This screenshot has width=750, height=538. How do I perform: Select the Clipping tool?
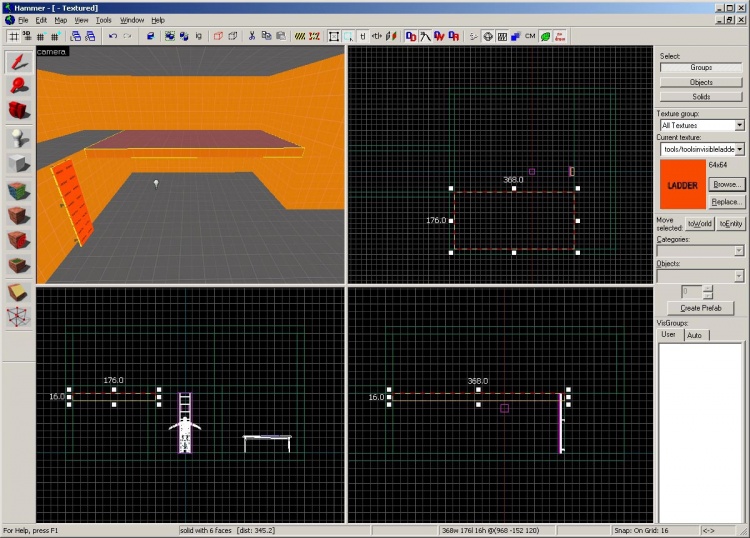point(19,292)
